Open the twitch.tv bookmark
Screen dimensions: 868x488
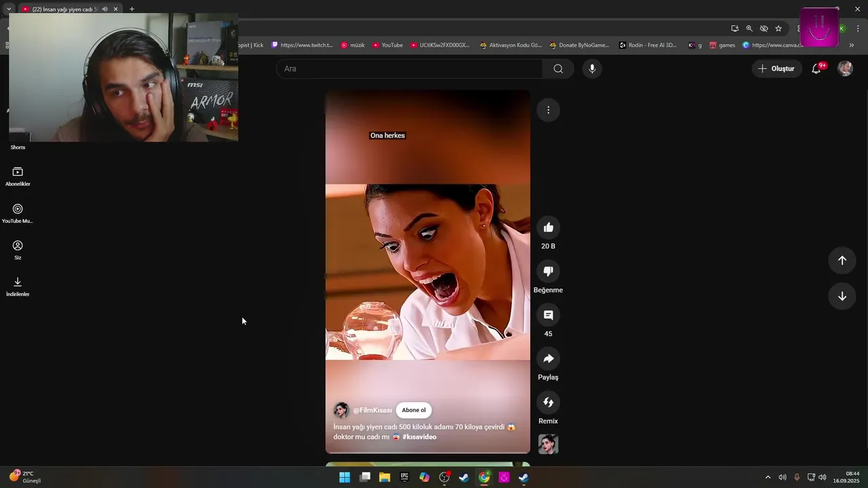[302, 45]
